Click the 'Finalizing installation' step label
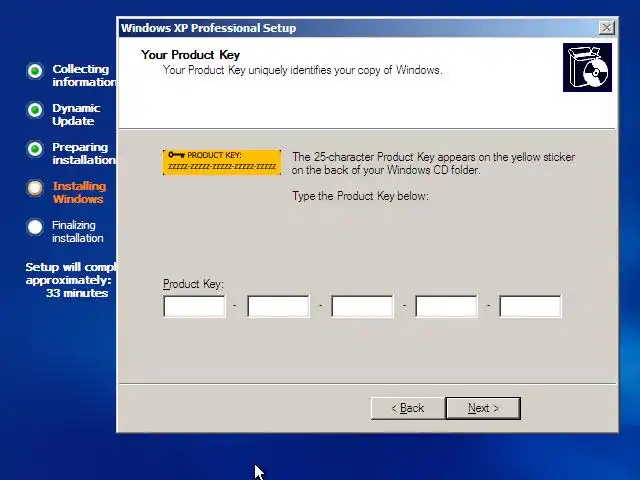 [78, 231]
